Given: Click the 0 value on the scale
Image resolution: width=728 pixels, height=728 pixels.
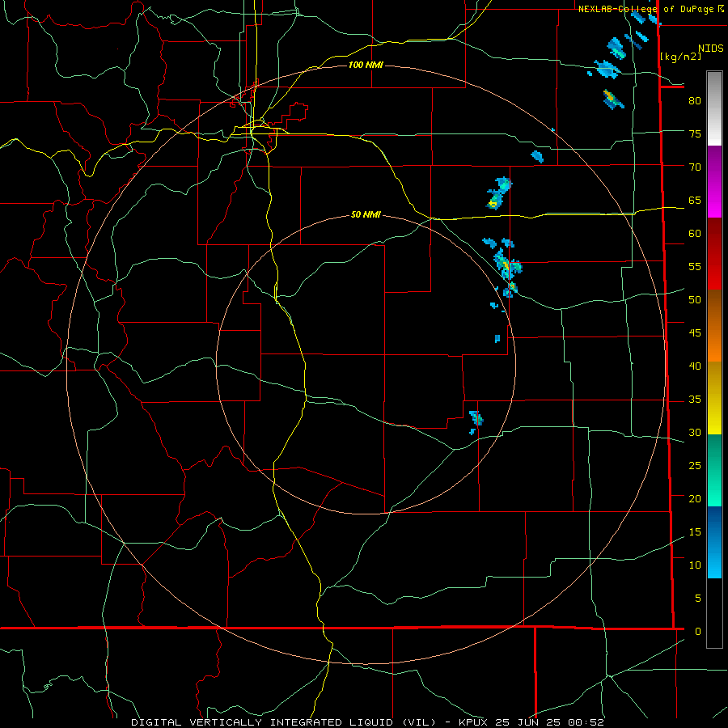Looking at the screenshot, I should pos(698,632).
